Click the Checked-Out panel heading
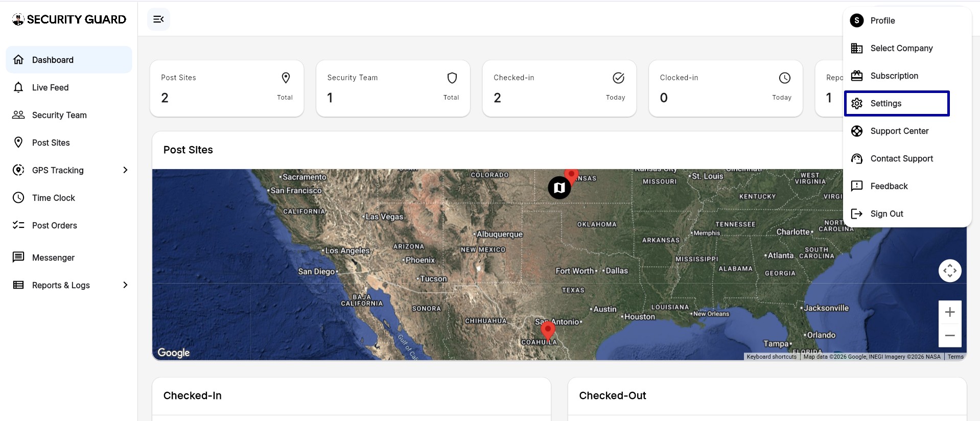This screenshot has height=421, width=980. (613, 395)
